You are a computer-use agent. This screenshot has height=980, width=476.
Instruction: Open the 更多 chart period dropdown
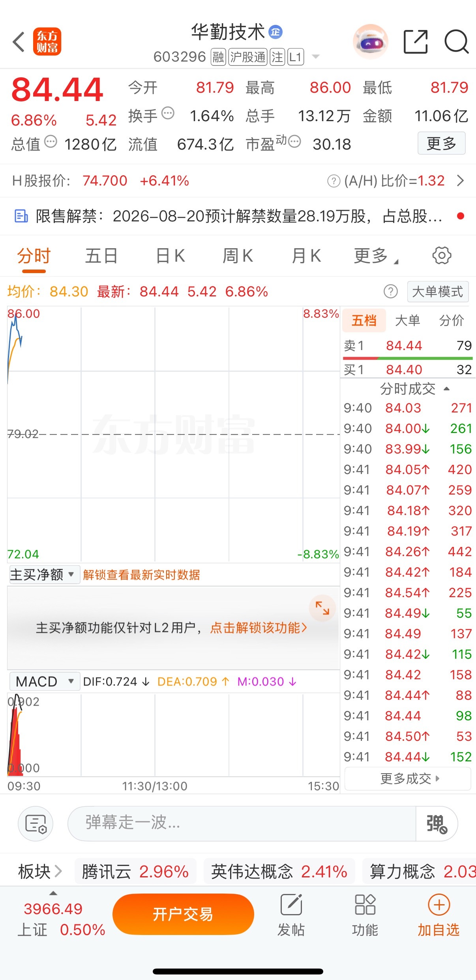376,256
